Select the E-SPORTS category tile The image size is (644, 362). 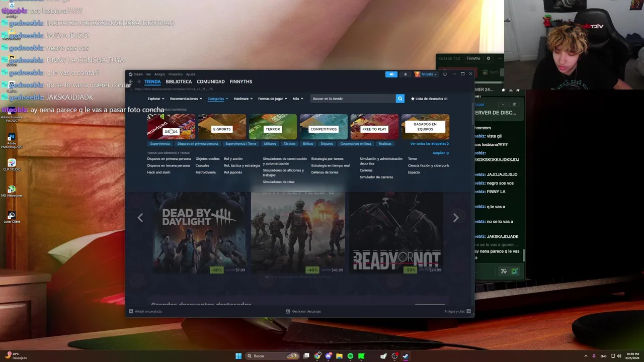[222, 127]
